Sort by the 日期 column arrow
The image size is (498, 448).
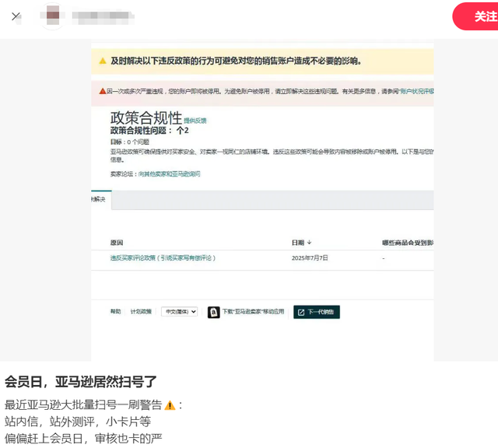tap(310, 243)
